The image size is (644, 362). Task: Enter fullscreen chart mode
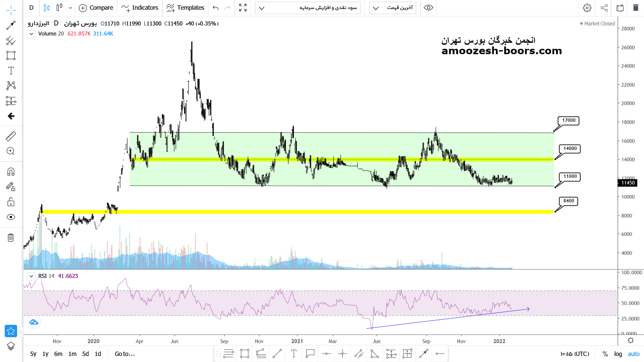pos(243,8)
